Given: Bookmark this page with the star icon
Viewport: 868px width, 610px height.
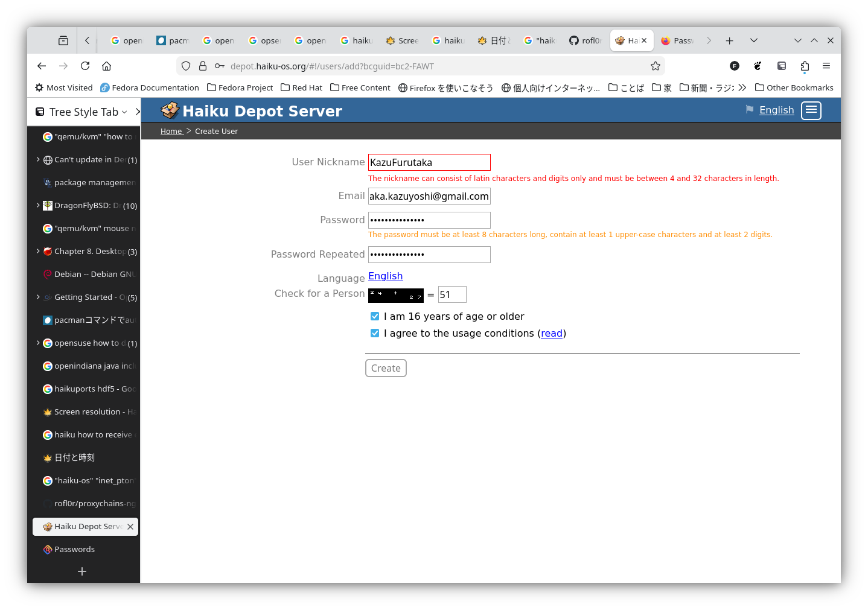Looking at the screenshot, I should (x=655, y=66).
